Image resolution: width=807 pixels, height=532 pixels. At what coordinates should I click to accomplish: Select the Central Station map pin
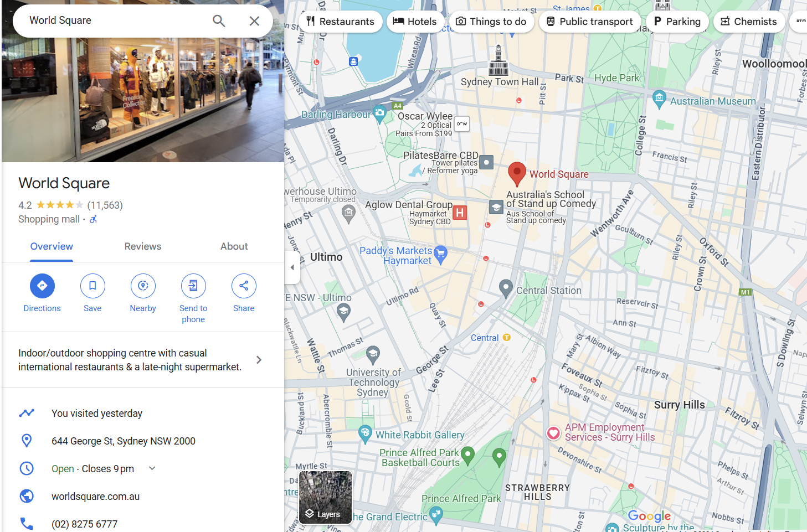click(x=506, y=288)
